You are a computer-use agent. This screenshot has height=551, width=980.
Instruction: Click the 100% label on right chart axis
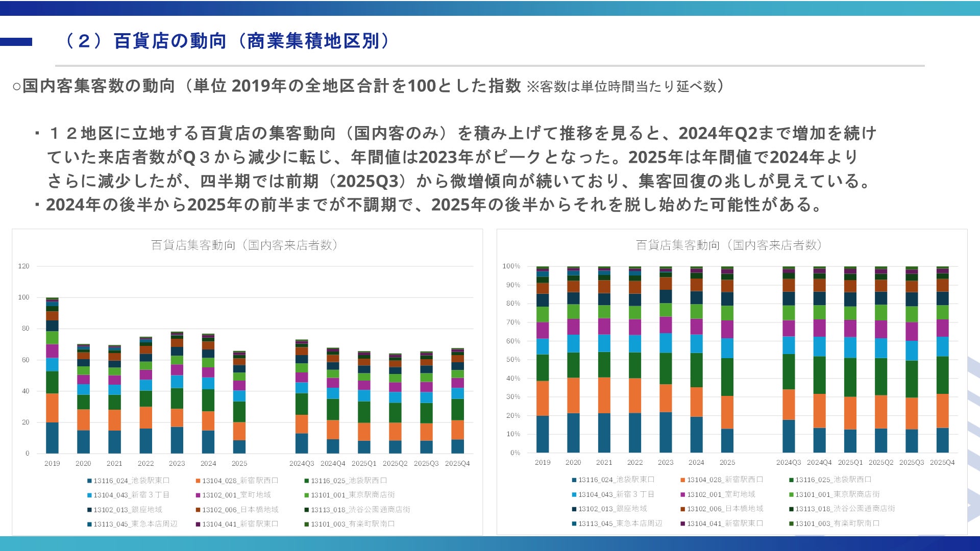pyautogui.click(x=511, y=266)
